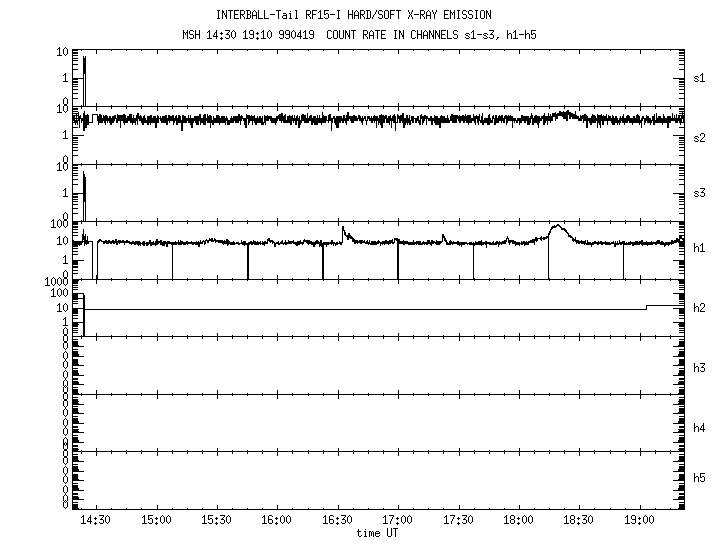Viewport: 720px width, 550px height.
Task: Click the 14:30 time axis tick label
Action: (x=96, y=521)
